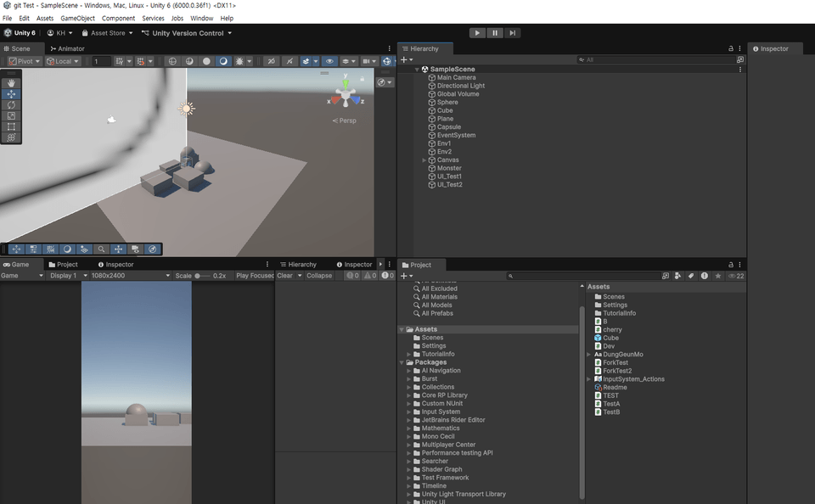815x504 pixels.
Task: Click the Collapse button in Console
Action: pyautogui.click(x=319, y=276)
